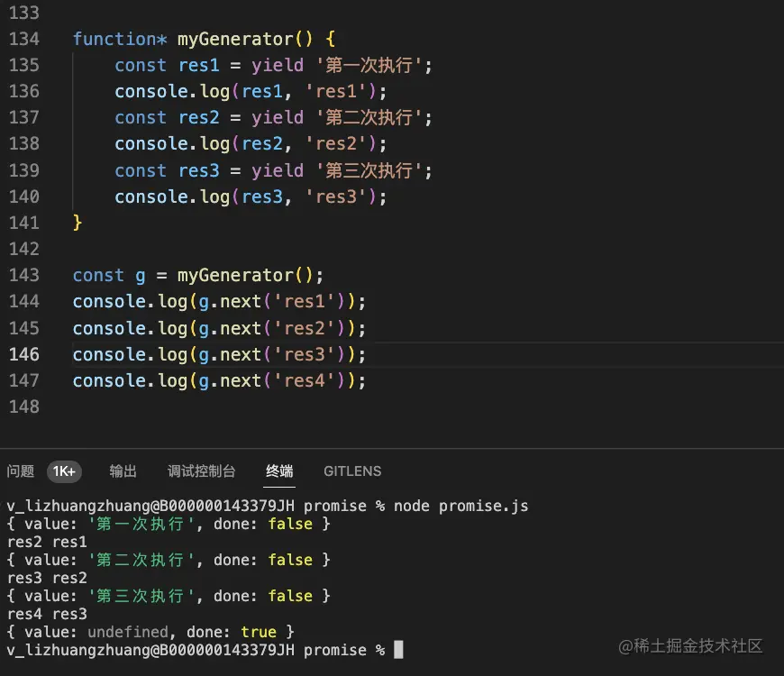Click terminal output value '第二次执行'

(141, 560)
